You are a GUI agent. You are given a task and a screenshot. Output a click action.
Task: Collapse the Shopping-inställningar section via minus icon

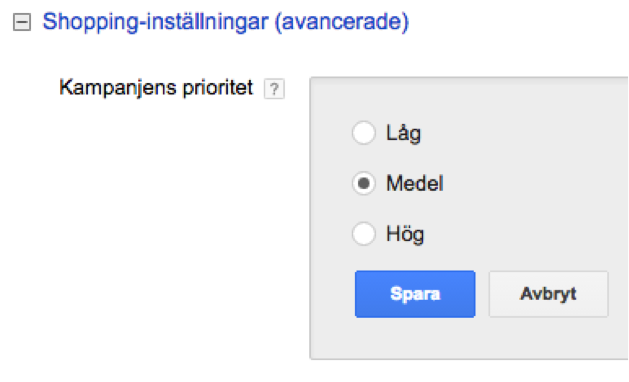click(22, 22)
